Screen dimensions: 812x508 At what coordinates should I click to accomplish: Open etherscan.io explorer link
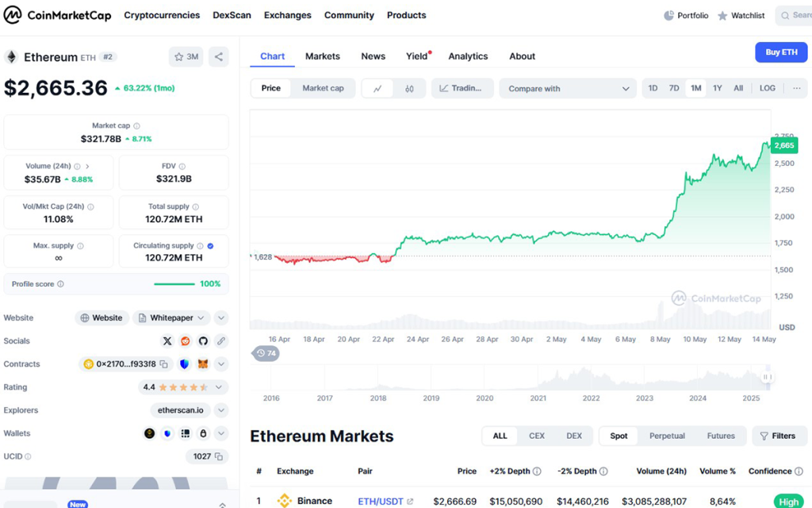[x=180, y=410]
